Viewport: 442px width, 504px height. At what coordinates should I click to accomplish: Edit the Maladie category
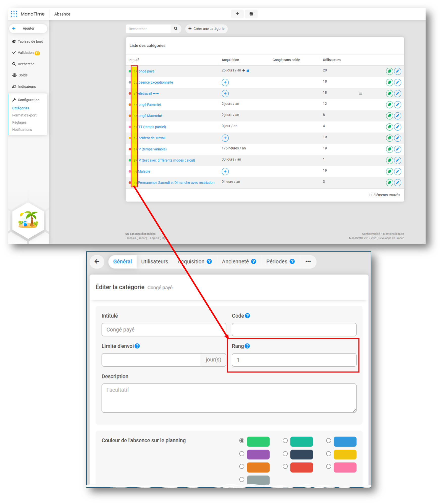(398, 171)
